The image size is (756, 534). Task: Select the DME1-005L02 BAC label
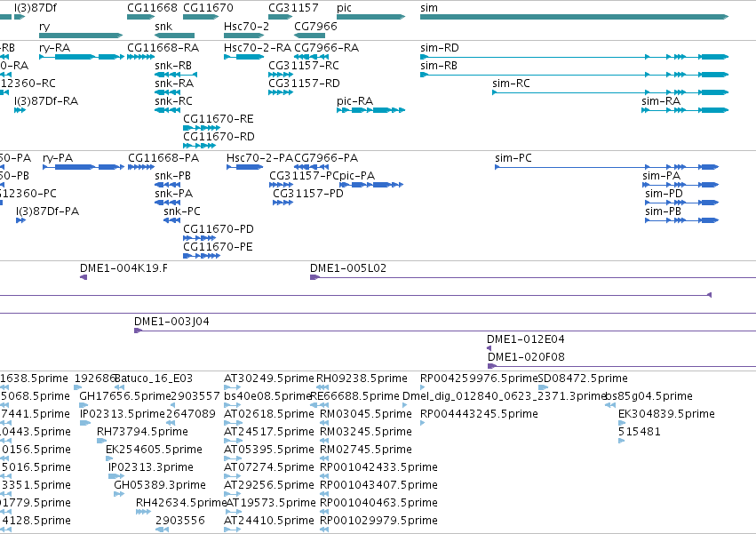point(348,268)
